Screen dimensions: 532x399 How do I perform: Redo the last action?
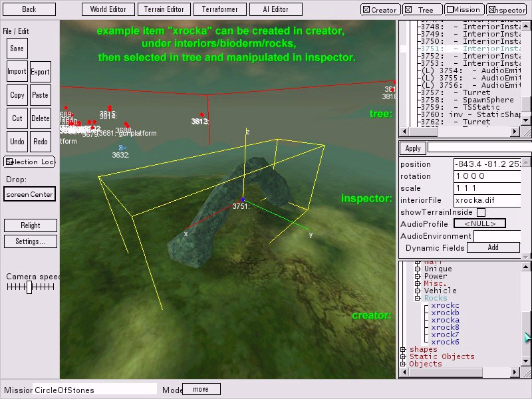(x=41, y=142)
